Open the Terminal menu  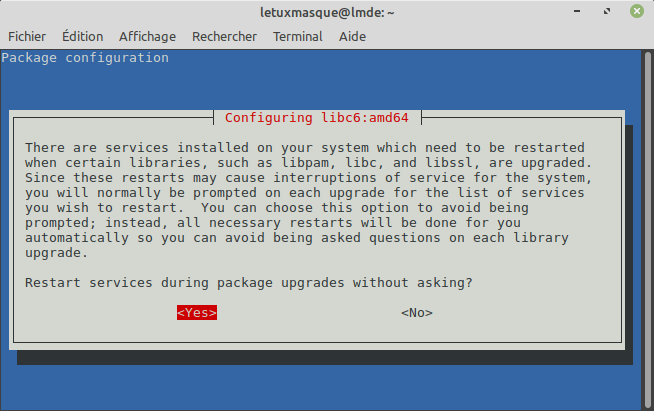[297, 36]
